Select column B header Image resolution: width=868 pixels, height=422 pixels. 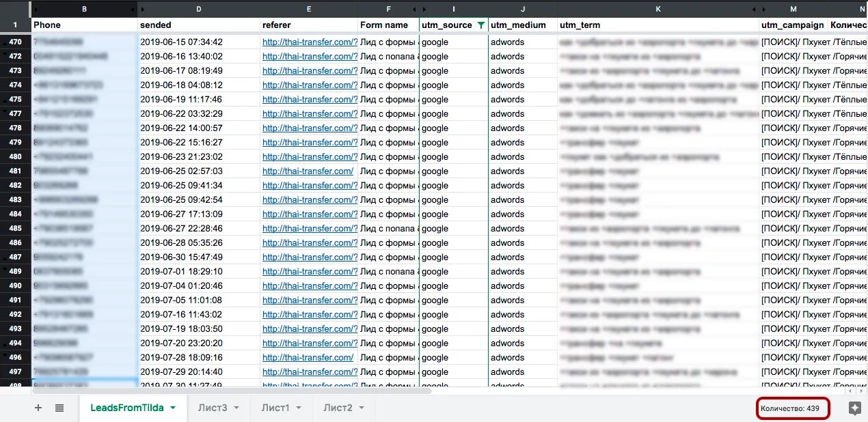(84, 9)
